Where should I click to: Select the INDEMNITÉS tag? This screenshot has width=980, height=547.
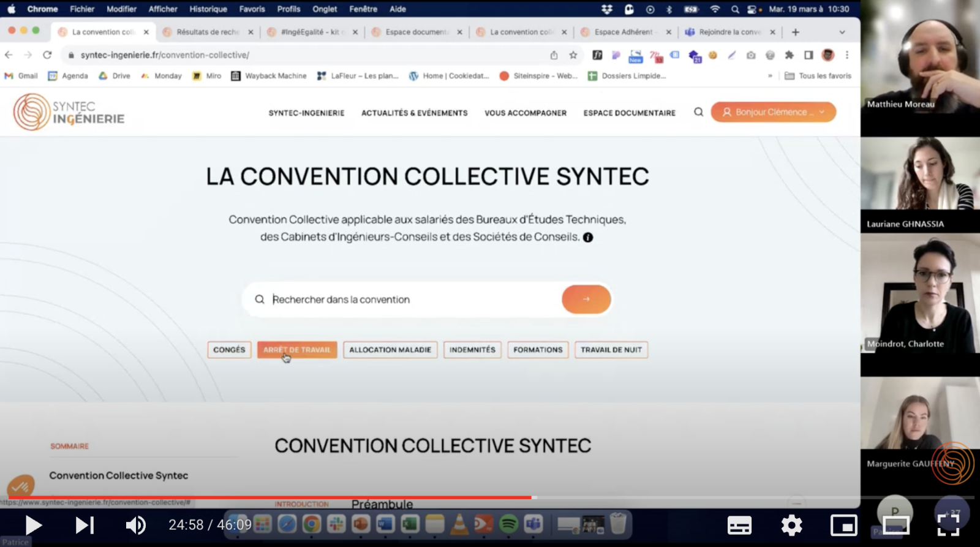pyautogui.click(x=472, y=350)
